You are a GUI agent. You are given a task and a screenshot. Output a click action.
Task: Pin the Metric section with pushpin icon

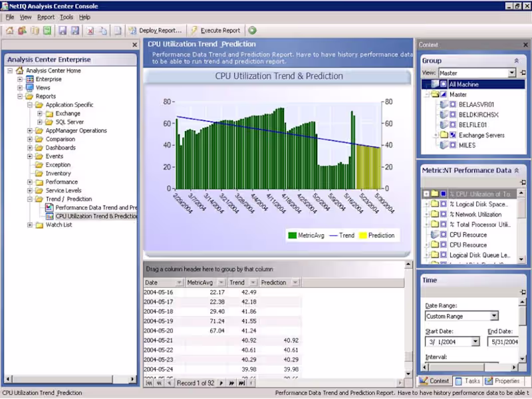523,182
